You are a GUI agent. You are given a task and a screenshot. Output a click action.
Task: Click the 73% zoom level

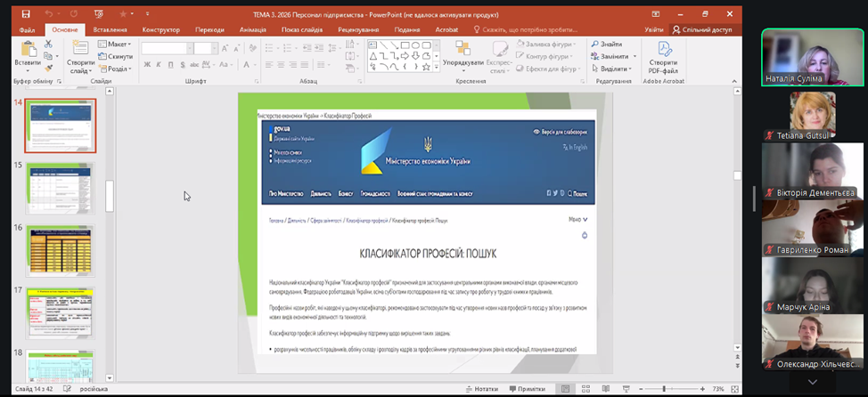pos(718,389)
